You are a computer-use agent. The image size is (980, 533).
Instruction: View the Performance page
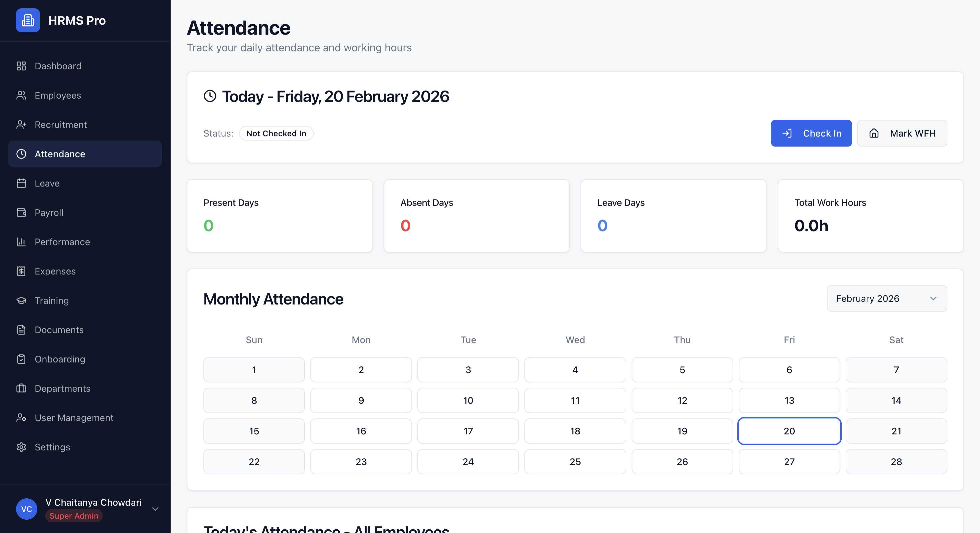coord(85,242)
